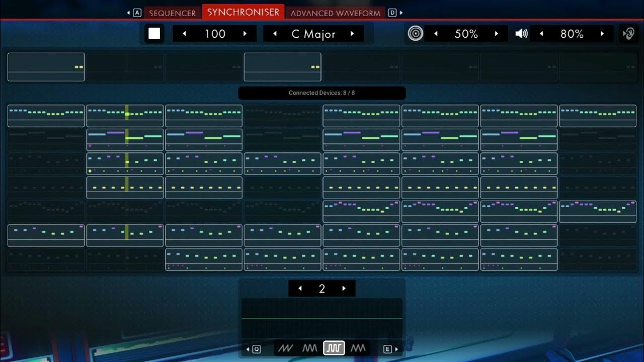
Task: Enable the dimmed row 5 cell in column 2
Action: click(125, 211)
